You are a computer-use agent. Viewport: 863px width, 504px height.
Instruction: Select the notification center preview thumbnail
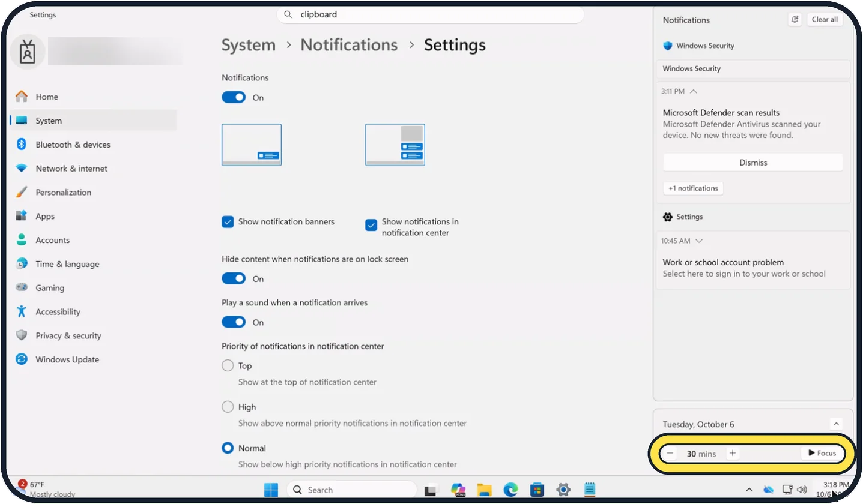click(x=395, y=145)
